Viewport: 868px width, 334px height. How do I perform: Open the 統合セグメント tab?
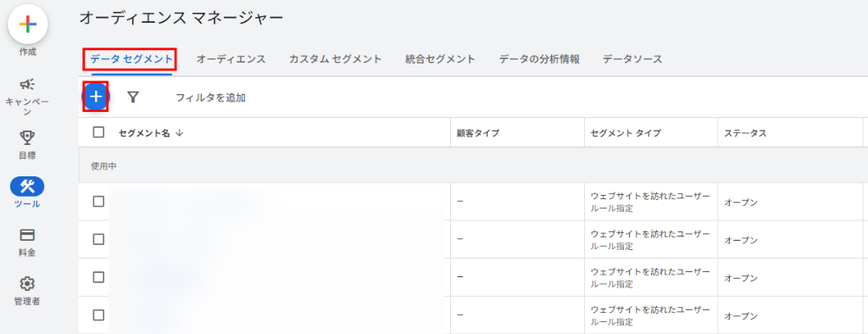pos(440,59)
